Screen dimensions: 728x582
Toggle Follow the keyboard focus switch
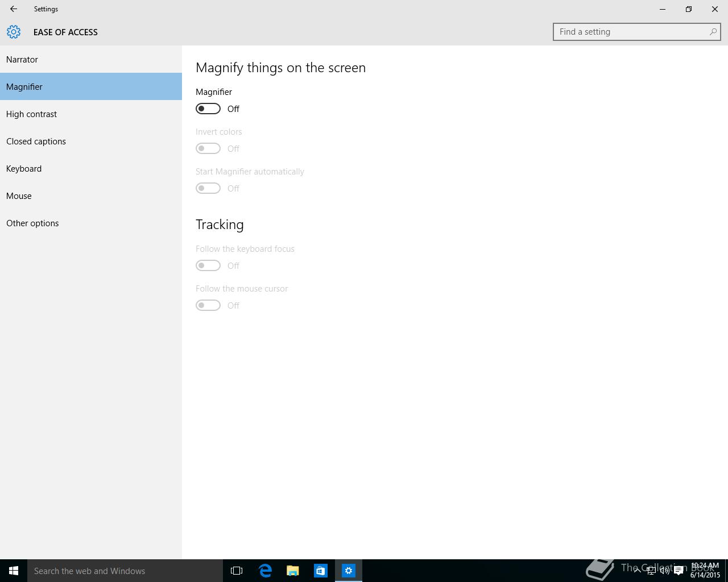point(208,265)
